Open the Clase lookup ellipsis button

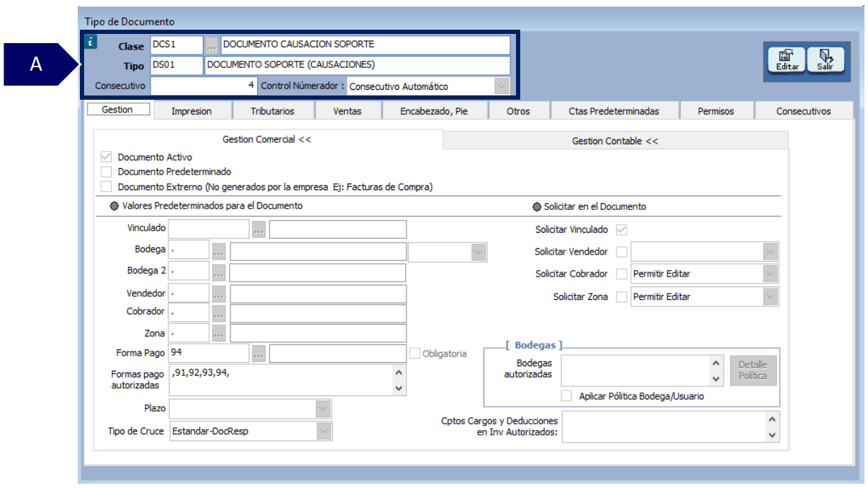point(211,45)
